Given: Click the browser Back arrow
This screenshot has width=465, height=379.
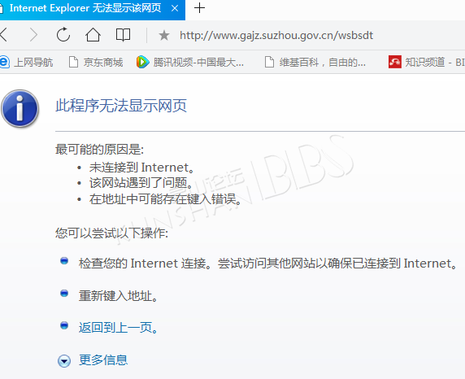Looking at the screenshot, I should 3,35.
